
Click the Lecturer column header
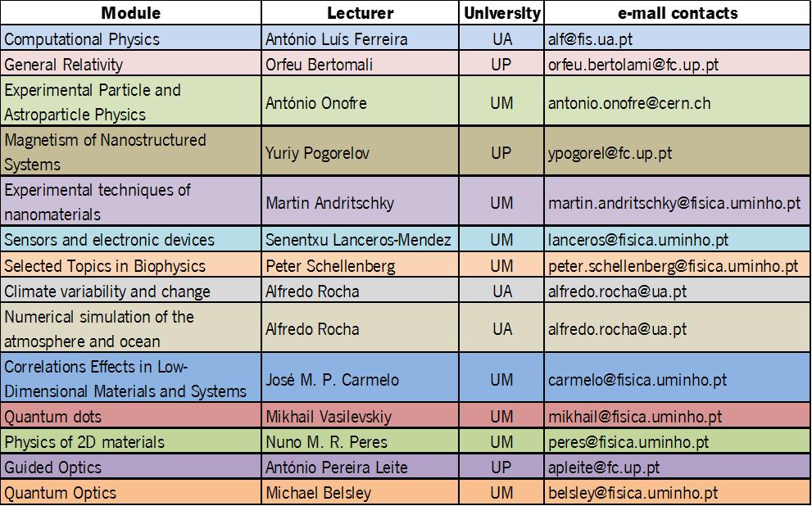click(x=361, y=13)
